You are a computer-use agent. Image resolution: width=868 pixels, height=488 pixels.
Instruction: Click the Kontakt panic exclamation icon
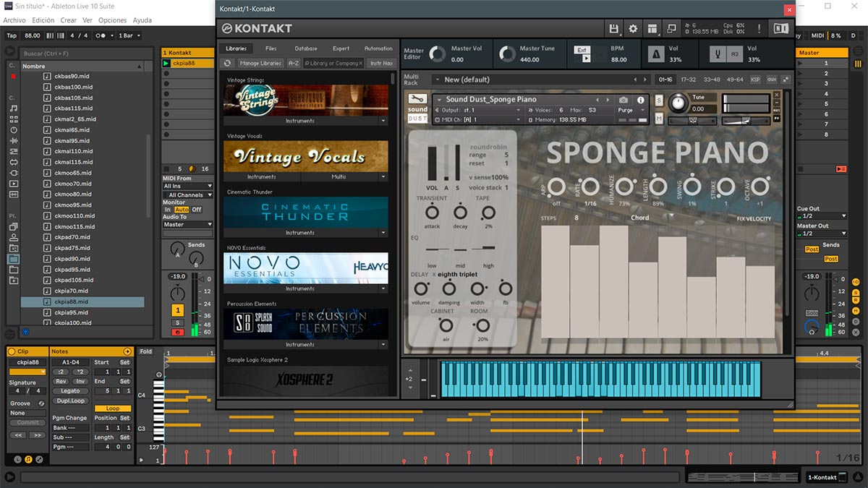759,28
